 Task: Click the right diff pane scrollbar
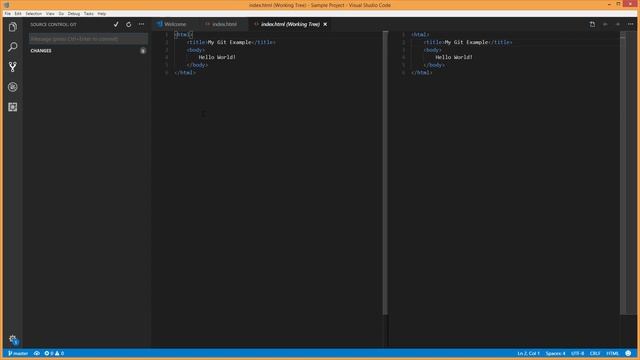(x=623, y=173)
